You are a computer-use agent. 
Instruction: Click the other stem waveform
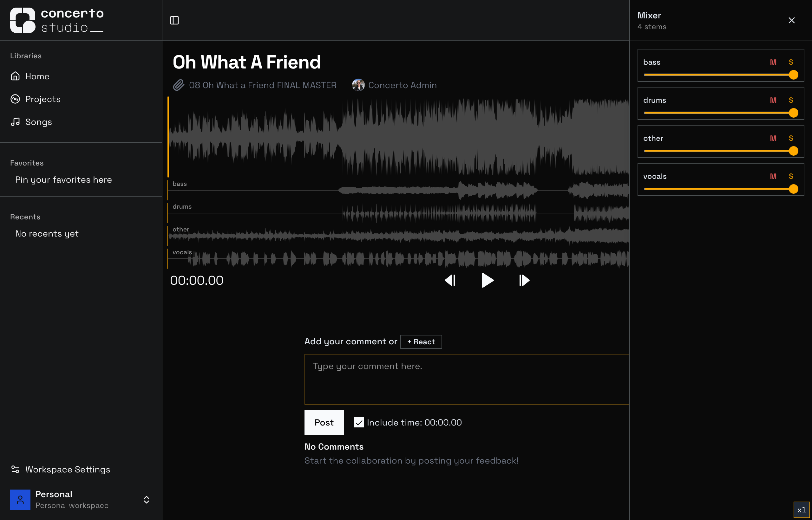399,236
